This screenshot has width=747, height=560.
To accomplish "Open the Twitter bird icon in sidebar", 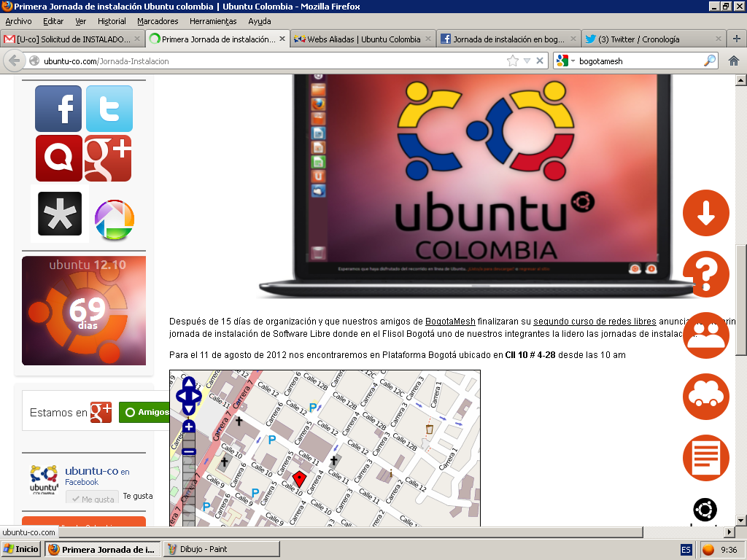I will click(109, 109).
